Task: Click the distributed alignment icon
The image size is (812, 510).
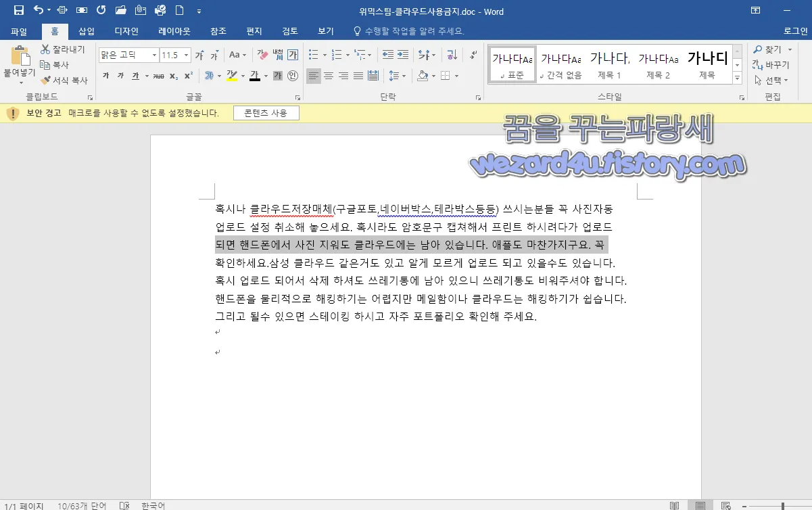Action: coord(373,76)
